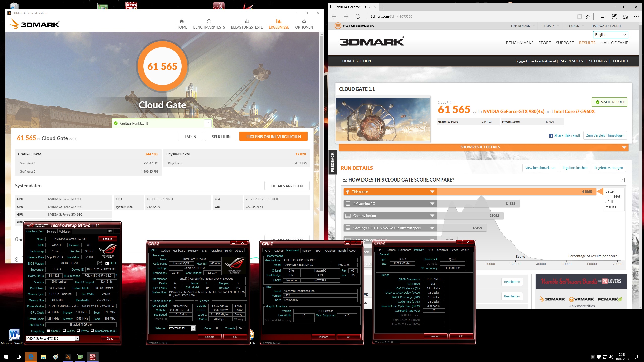Open the Graphics tab in rightmost CPU-Z Memory window
Screen dimensions: 644x362
coord(442,250)
